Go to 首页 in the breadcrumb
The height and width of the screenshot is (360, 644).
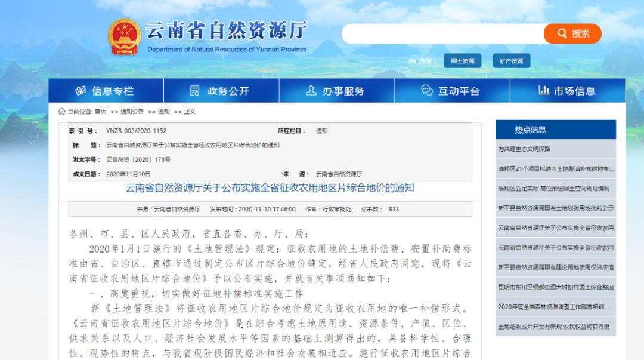[x=101, y=112]
